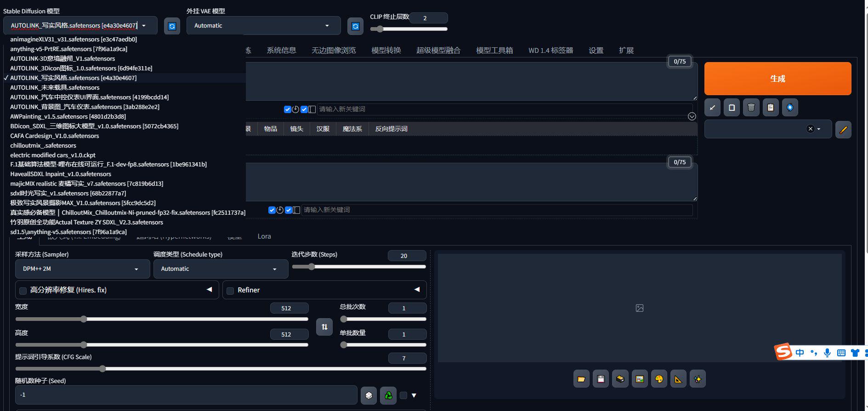Viewport: 868px width, 411px height.
Task: Click the Sogou microphone voice input icon
Action: point(827,353)
